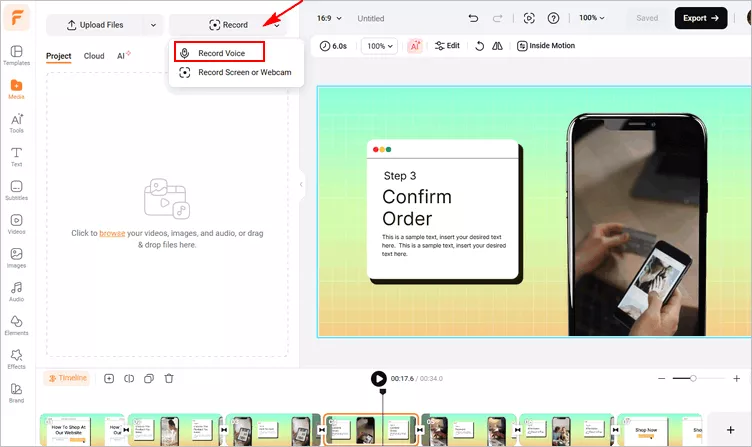Choose Record Screen or Webcam
The width and height of the screenshot is (752, 447).
point(235,72)
